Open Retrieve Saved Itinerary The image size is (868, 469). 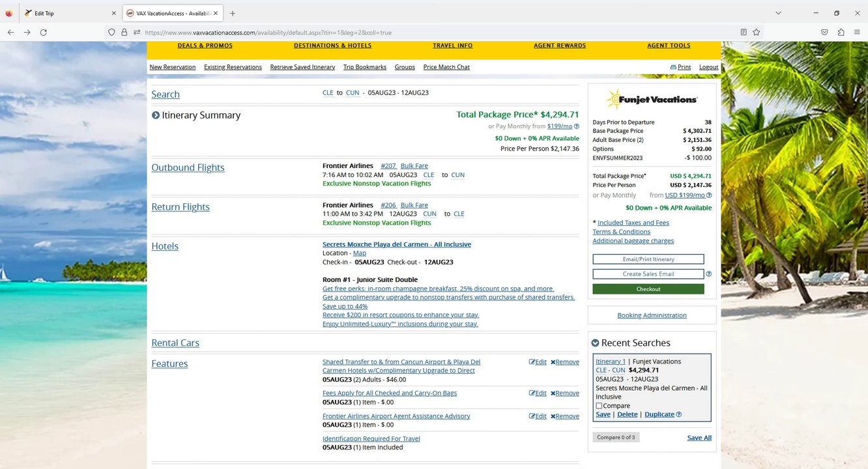coord(302,67)
